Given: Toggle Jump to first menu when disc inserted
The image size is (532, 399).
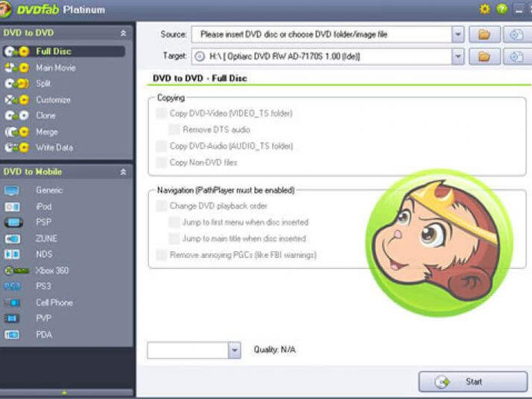Looking at the screenshot, I should tap(174, 222).
